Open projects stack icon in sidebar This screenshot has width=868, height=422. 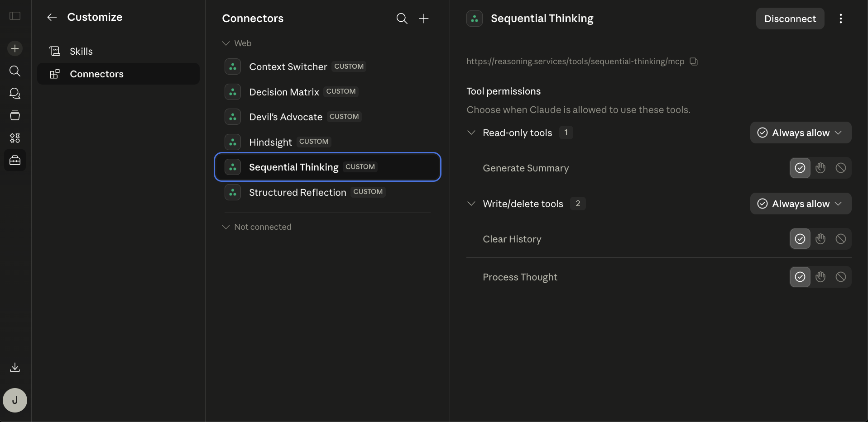coord(15,115)
